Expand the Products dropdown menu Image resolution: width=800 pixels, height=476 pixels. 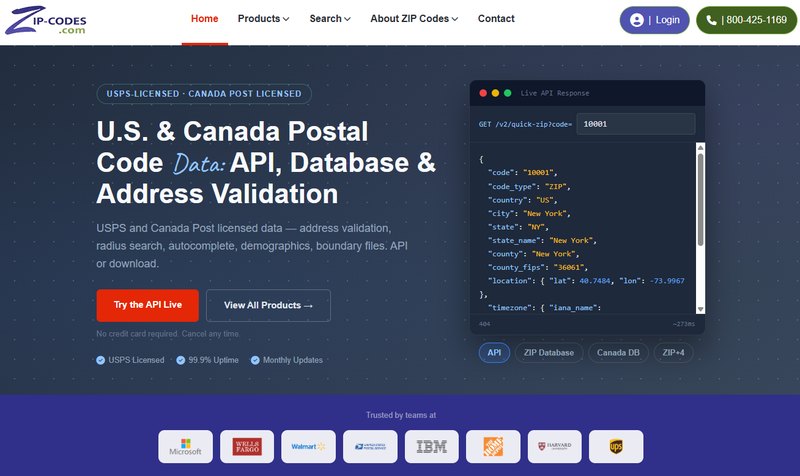(x=263, y=19)
